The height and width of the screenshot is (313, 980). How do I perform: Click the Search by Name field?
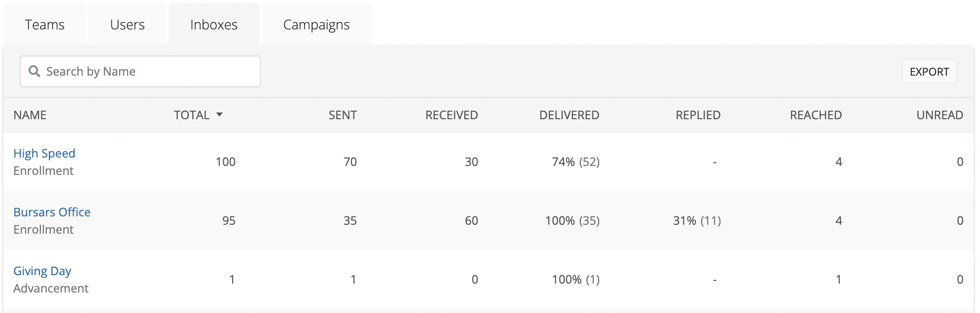[x=147, y=71]
